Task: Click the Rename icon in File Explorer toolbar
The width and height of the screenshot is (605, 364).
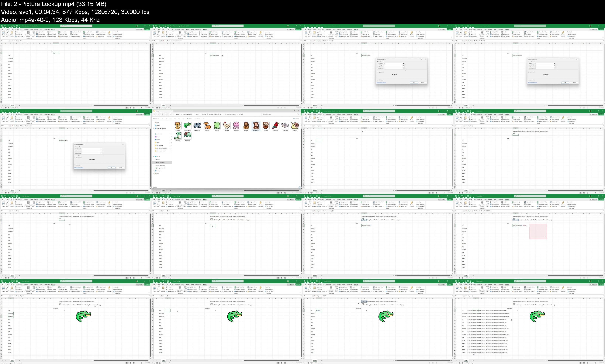Action: [175, 119]
